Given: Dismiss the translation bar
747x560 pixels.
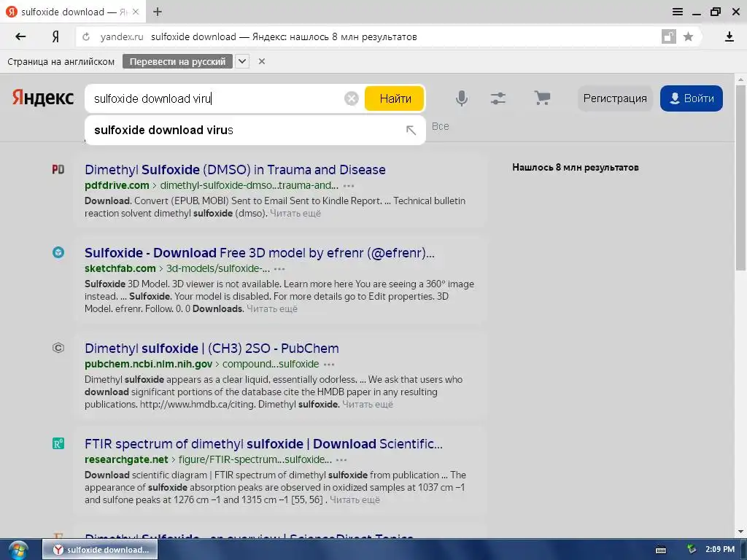Looking at the screenshot, I should coord(262,61).
